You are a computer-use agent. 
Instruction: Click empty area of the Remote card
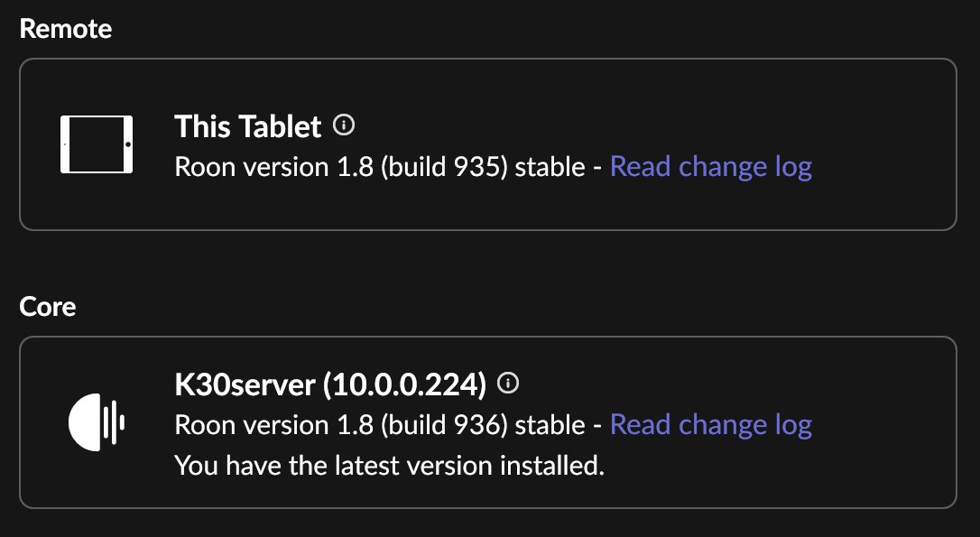point(866,108)
